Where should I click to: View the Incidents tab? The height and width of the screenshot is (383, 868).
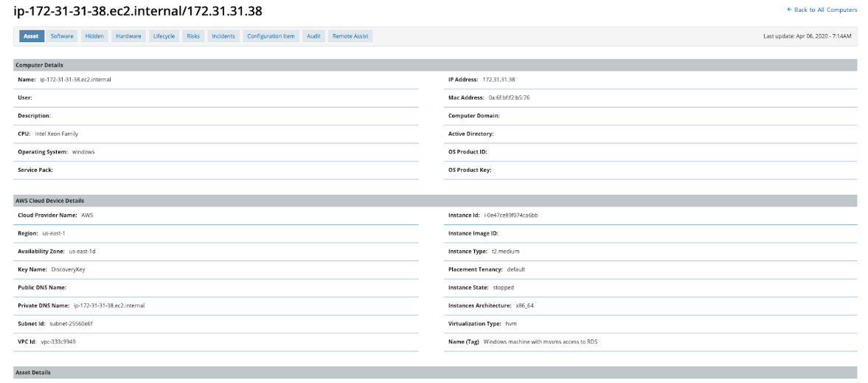tap(223, 36)
